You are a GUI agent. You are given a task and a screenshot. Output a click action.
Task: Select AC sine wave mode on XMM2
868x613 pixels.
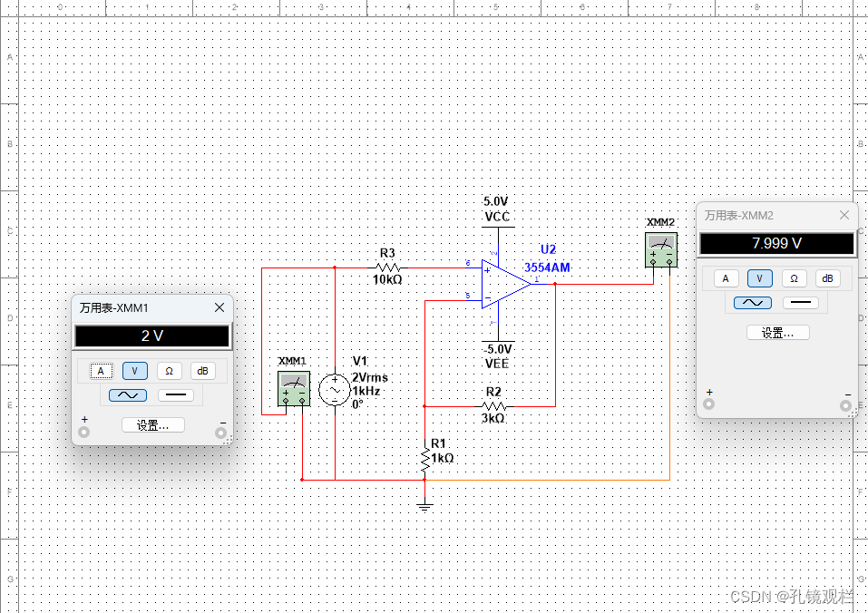point(752,303)
